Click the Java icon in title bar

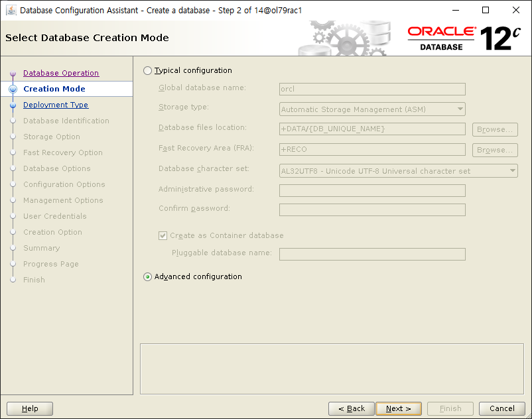(11, 10)
